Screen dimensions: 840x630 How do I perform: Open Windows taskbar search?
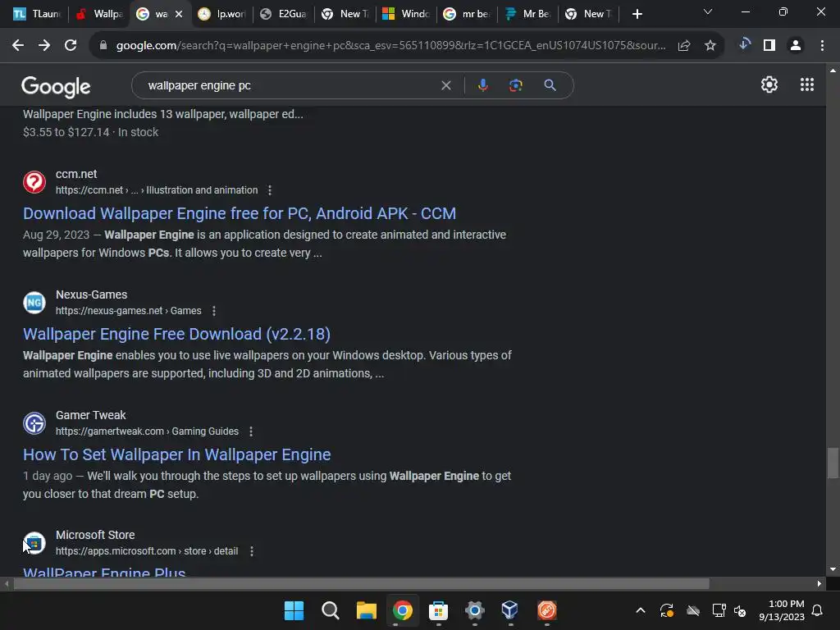[x=330, y=610]
